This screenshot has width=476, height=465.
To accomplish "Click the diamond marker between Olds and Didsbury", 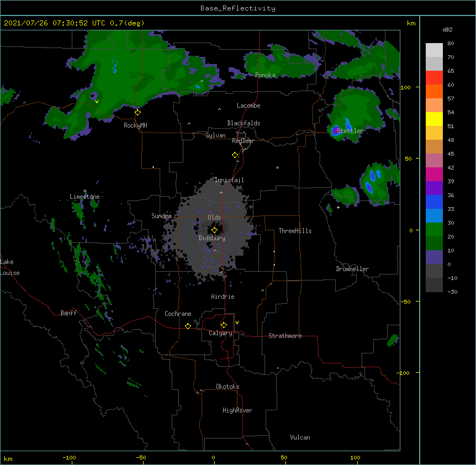I will tap(214, 230).
